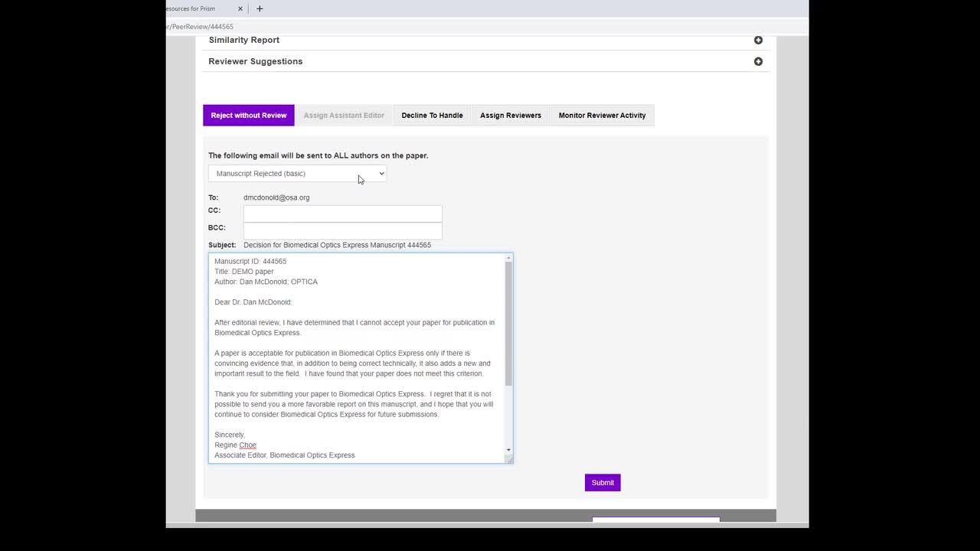Switch to the Decline To Handle tab
This screenshot has height=551, width=980.
click(x=432, y=116)
